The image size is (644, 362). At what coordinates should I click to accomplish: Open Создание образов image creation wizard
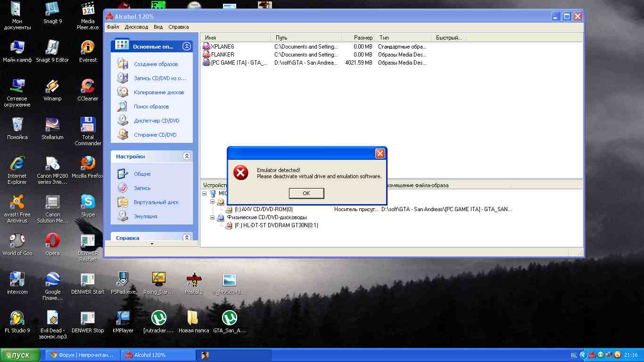(x=123, y=64)
